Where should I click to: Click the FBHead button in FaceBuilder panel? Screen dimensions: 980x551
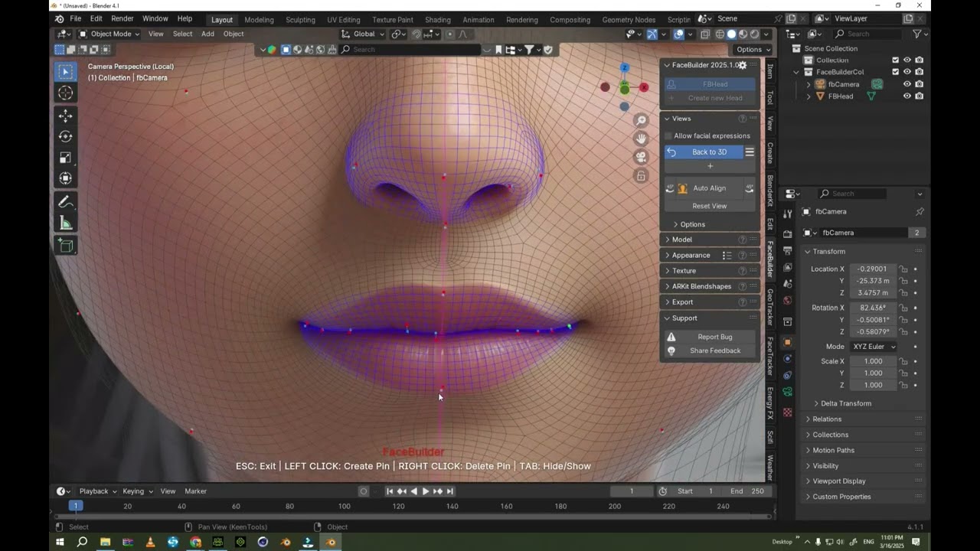coord(710,84)
